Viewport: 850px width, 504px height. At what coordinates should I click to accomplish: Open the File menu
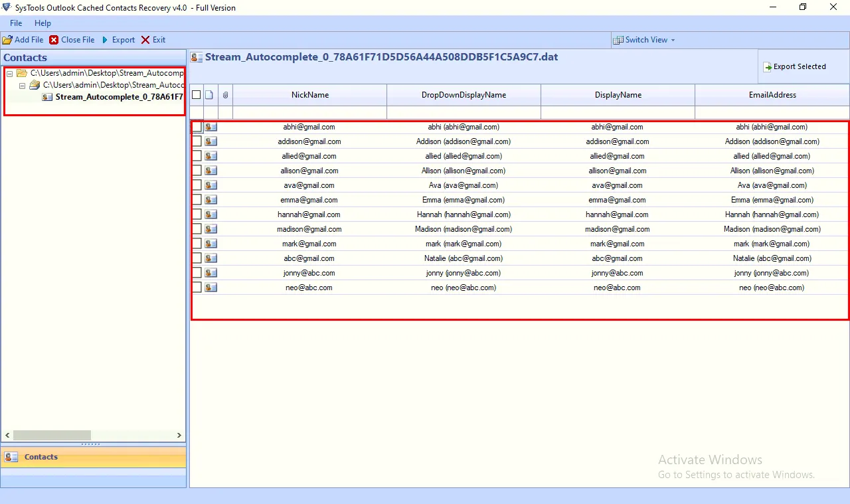coord(16,23)
